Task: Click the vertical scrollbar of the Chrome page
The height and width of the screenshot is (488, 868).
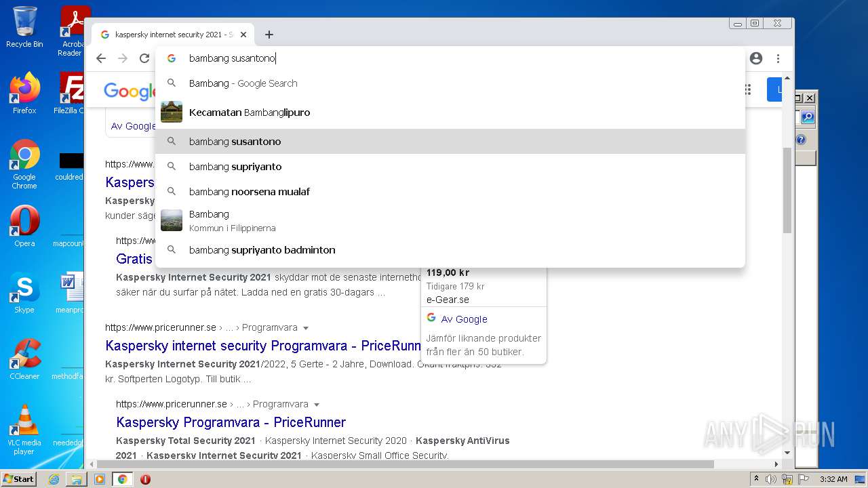Action: [787, 190]
